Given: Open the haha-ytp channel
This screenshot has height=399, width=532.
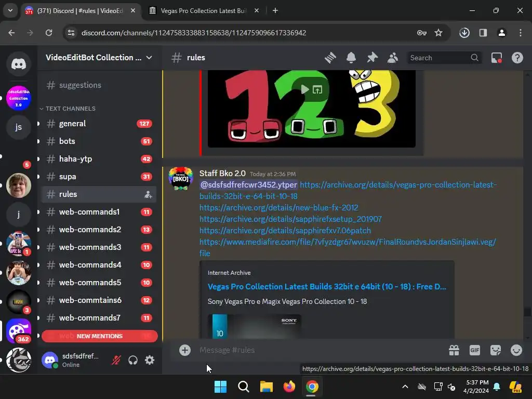Looking at the screenshot, I should [x=98, y=159].
